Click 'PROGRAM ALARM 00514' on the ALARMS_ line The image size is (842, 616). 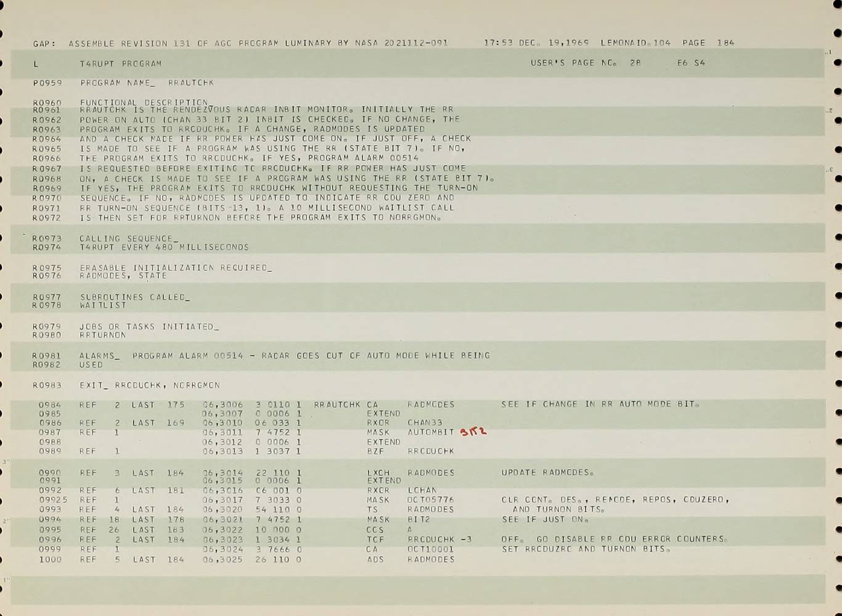(x=188, y=355)
